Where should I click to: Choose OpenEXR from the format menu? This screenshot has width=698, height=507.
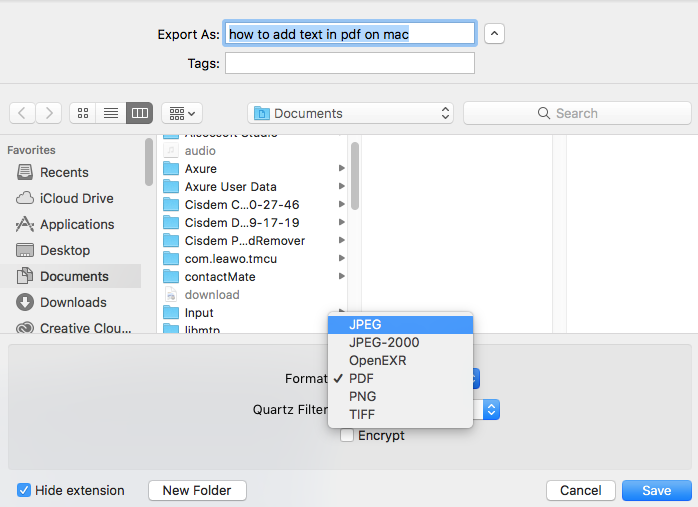pyautogui.click(x=400, y=361)
